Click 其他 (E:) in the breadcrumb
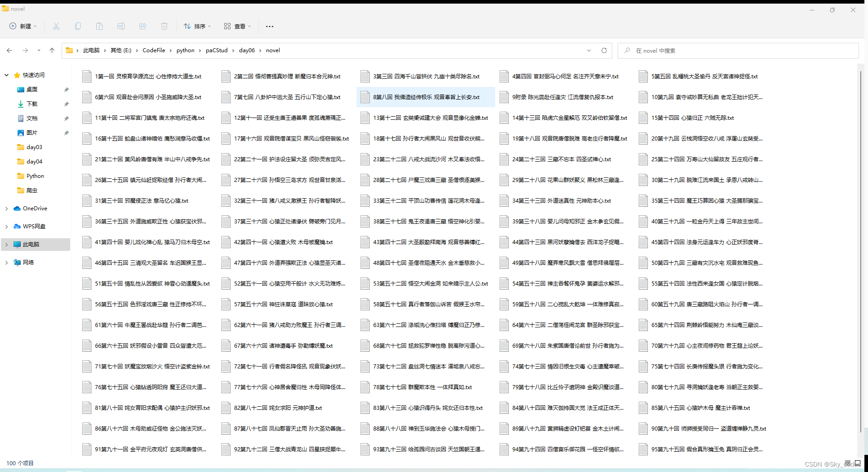This screenshot has width=868, height=472. (121, 50)
